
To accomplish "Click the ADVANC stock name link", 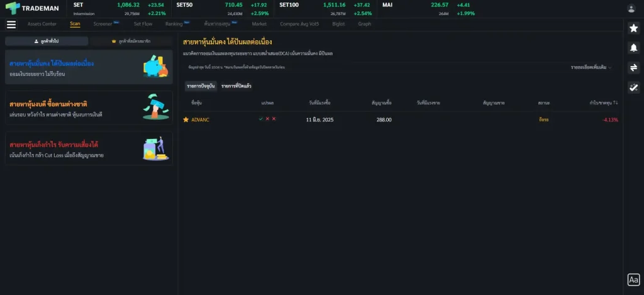I will [201, 120].
